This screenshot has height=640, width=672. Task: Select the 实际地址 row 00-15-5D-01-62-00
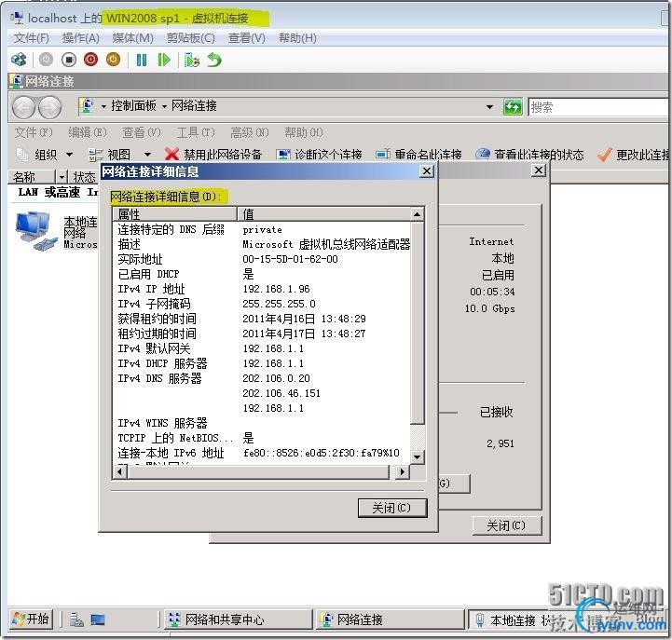pyautogui.click(x=262, y=259)
